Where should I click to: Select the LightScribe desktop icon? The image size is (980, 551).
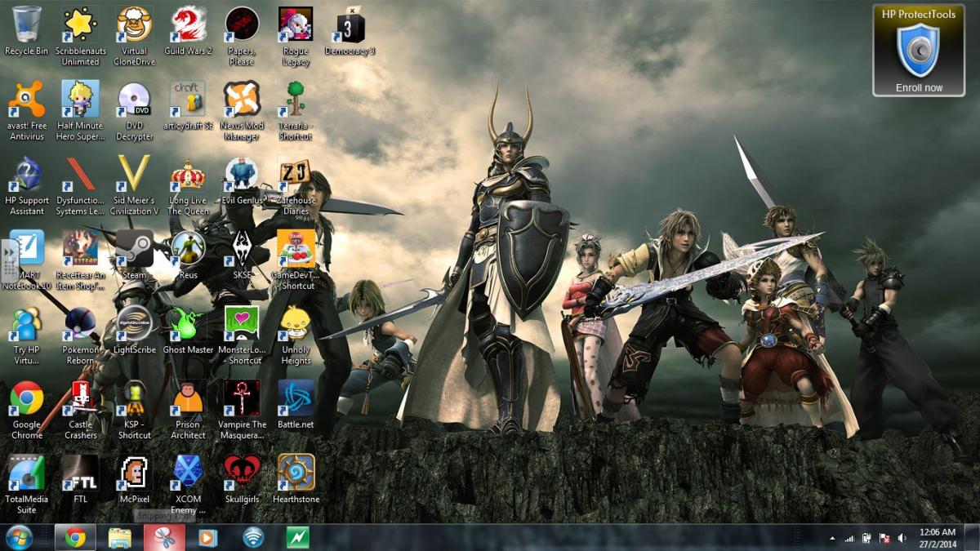pos(134,330)
